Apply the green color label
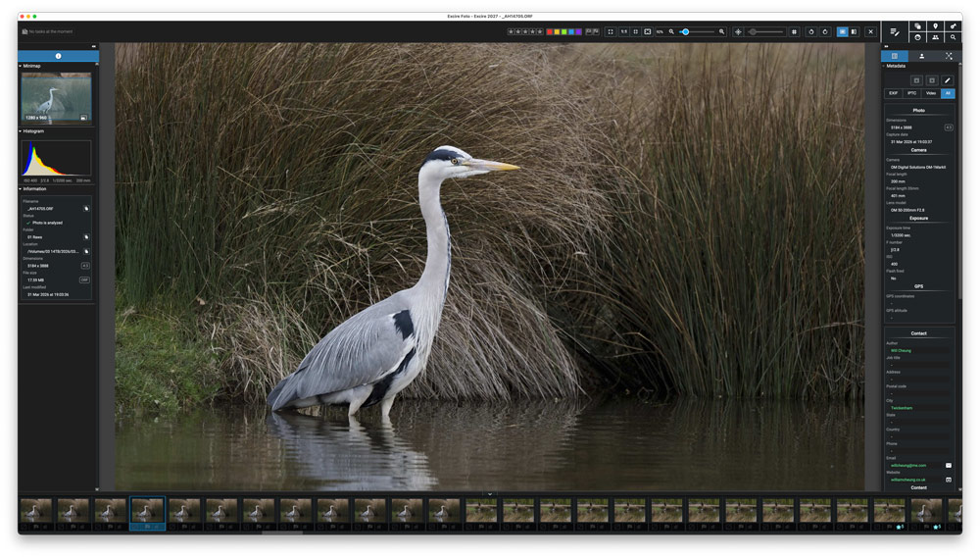The width and height of the screenshot is (980, 558). pos(563,32)
